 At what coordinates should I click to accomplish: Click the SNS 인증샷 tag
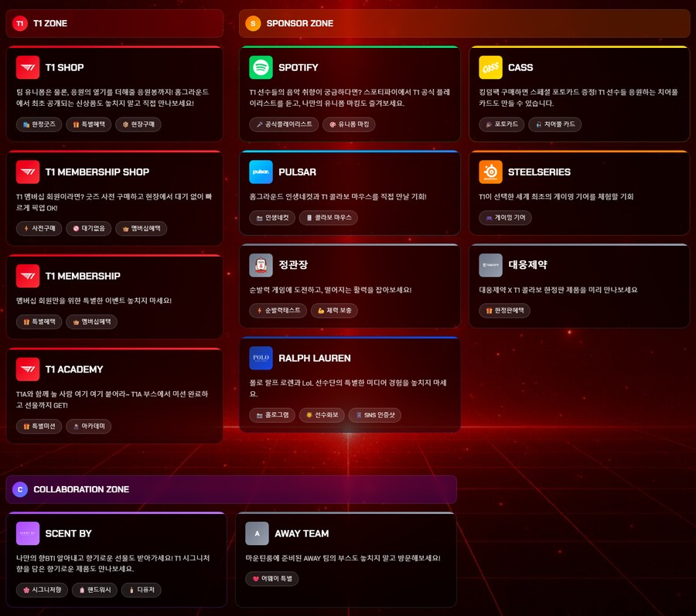pyautogui.click(x=374, y=415)
